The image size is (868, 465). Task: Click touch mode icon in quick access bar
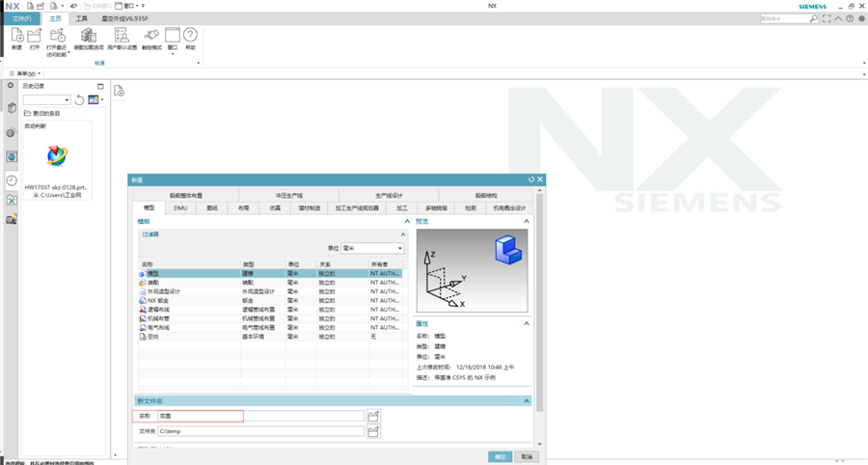pos(73,6)
